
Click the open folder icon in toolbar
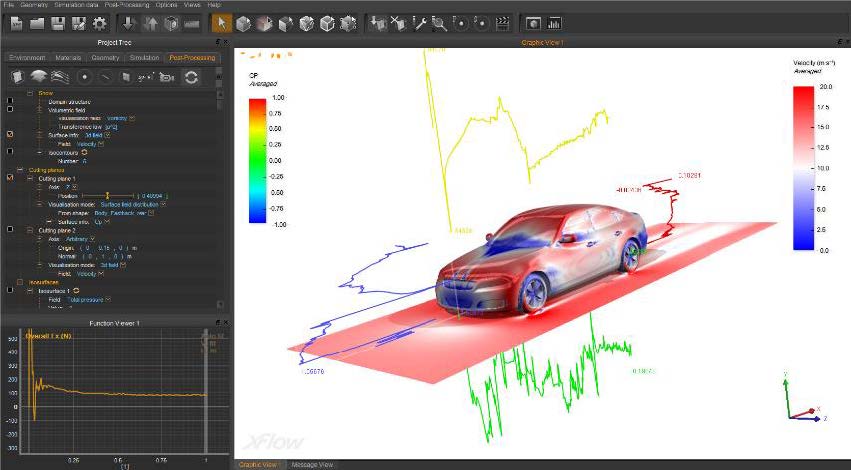(x=38, y=22)
